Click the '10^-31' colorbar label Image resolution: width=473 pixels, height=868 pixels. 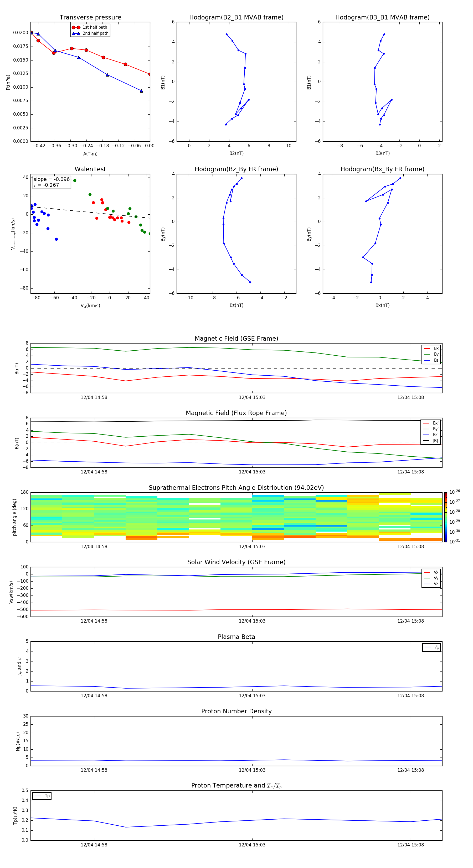[x=455, y=542]
